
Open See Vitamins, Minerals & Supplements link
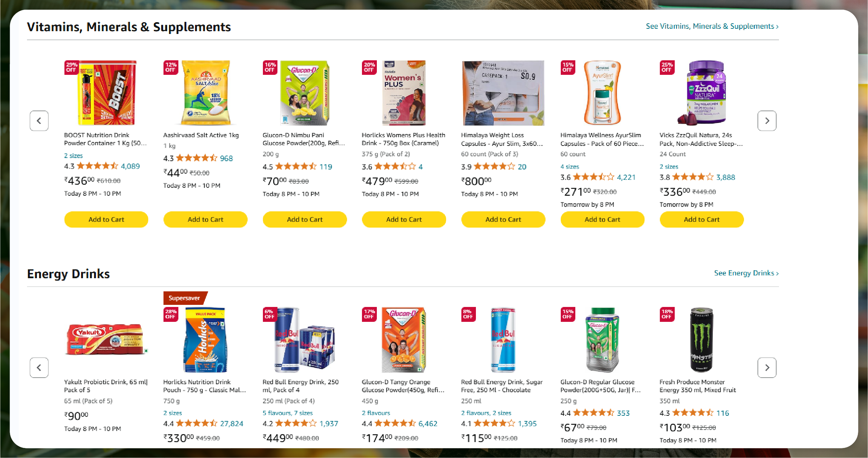712,26
